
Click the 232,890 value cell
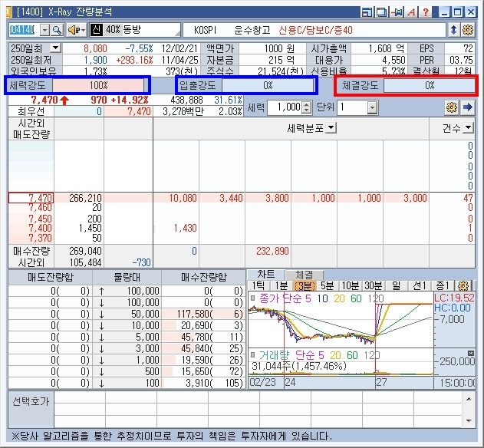[x=268, y=251]
